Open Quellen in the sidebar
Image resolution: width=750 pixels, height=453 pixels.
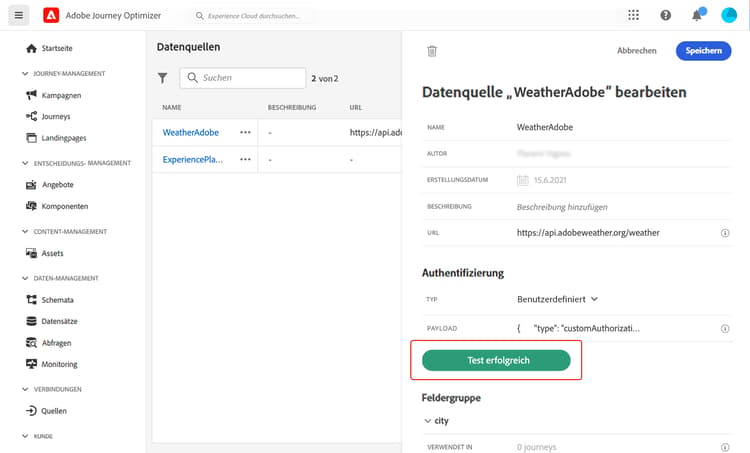click(x=46, y=411)
